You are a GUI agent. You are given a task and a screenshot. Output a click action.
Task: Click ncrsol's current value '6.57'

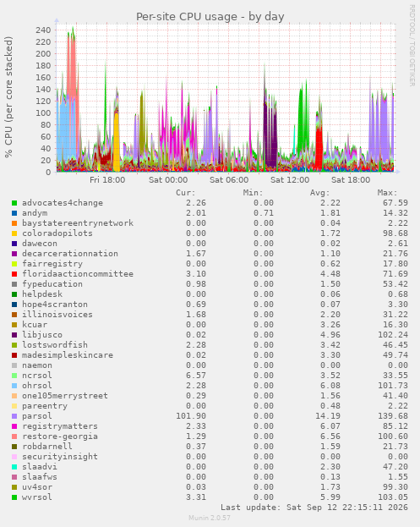tap(196, 376)
